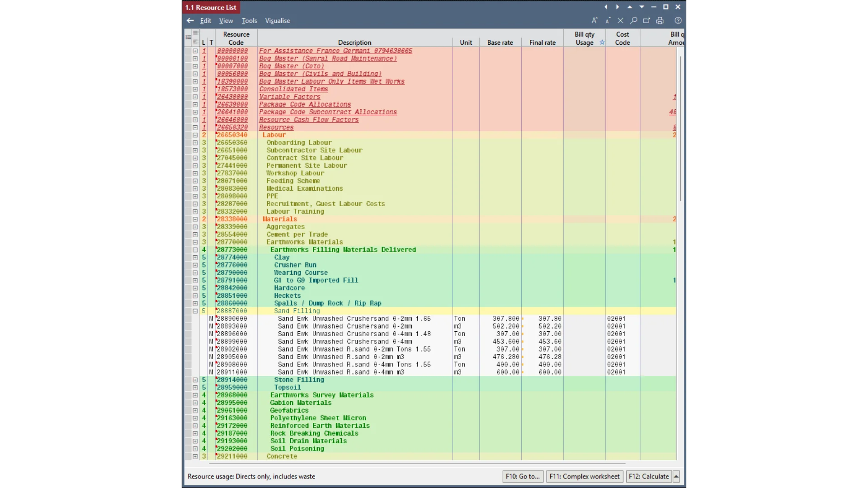Viewport: 868px width, 488px height.
Task: Click the X icon in the toolbar
Action: (x=621, y=21)
